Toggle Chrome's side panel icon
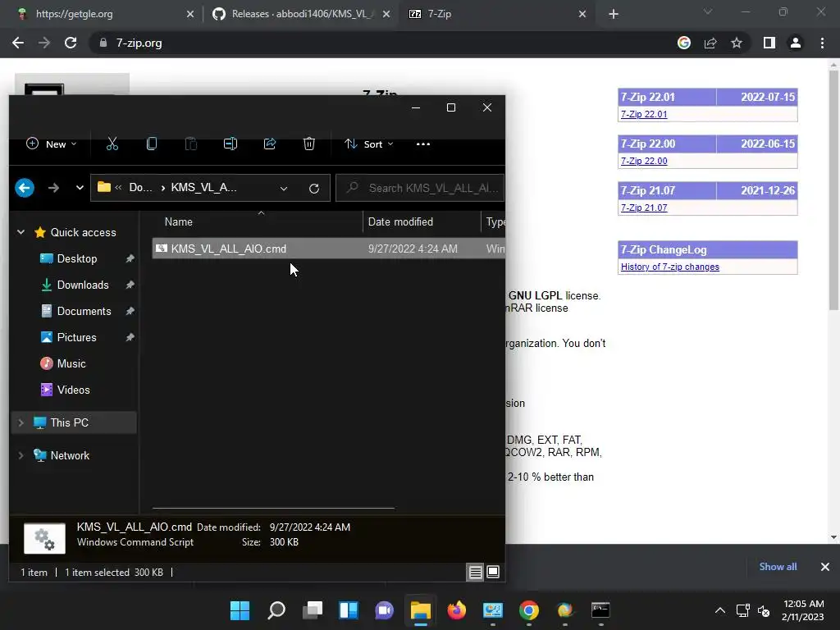The image size is (840, 630). 769,43
